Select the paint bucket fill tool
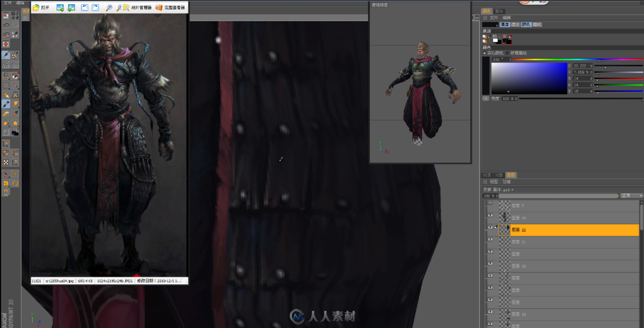 coord(6,123)
